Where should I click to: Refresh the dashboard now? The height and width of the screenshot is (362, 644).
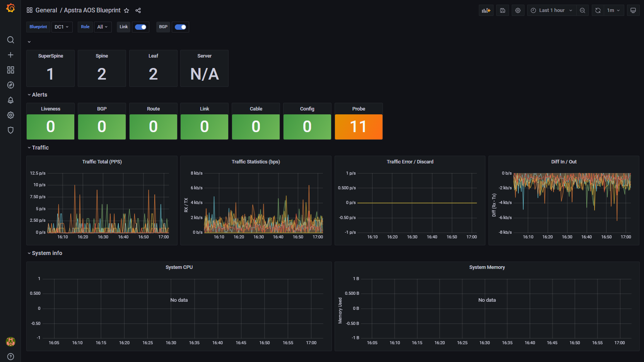pos(598,10)
